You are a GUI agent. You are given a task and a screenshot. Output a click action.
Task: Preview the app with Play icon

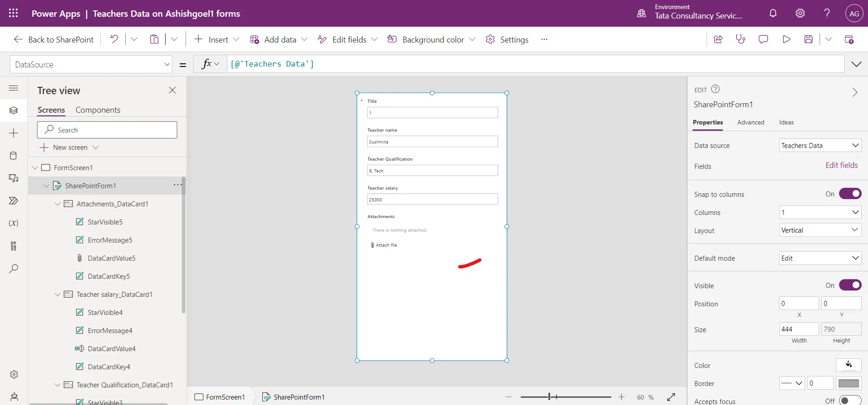pos(786,39)
